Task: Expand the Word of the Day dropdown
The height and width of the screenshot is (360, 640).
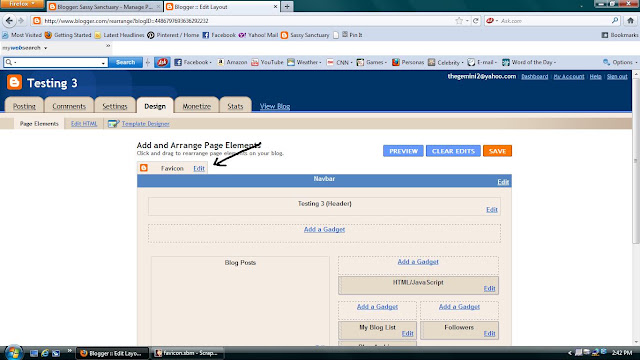Action: (x=555, y=62)
